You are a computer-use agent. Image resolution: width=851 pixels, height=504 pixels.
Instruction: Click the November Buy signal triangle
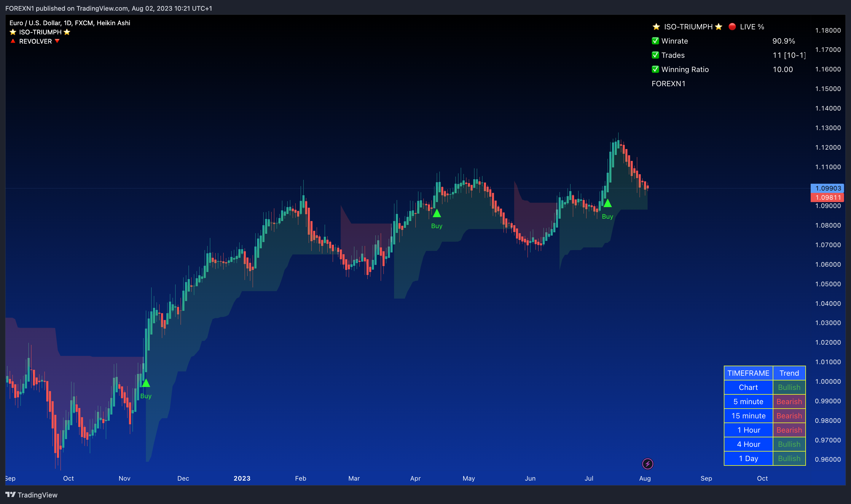click(x=146, y=383)
